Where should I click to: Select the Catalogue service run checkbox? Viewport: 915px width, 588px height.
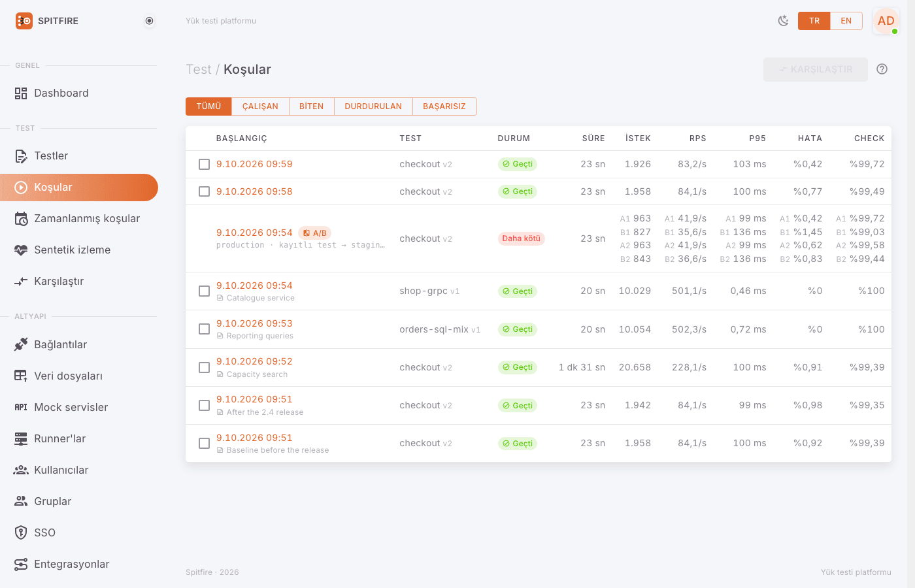205,291
